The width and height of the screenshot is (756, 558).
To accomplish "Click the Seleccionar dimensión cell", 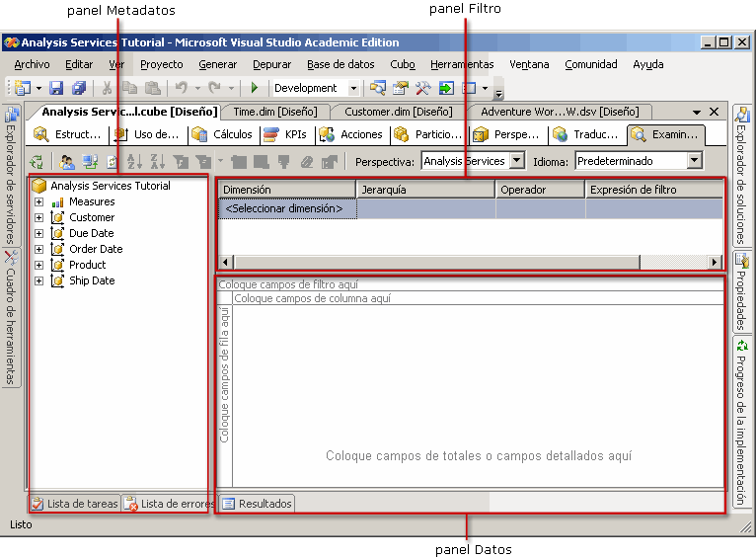I will pyautogui.click(x=285, y=208).
